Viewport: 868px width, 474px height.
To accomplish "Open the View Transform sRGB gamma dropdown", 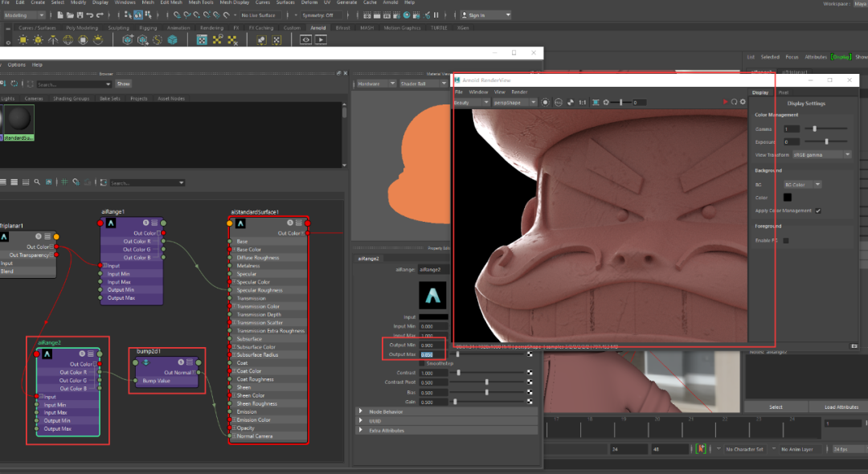I will click(822, 155).
